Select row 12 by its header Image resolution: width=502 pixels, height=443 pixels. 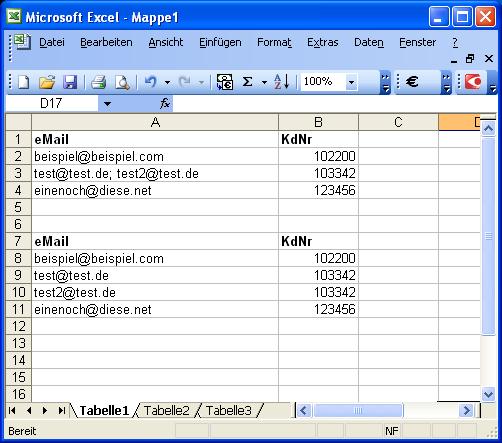pos(18,326)
